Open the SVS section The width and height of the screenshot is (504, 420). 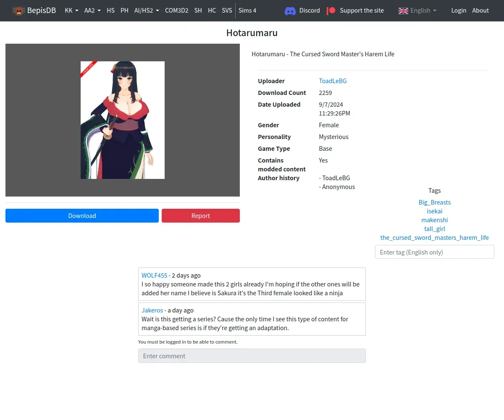click(x=227, y=10)
